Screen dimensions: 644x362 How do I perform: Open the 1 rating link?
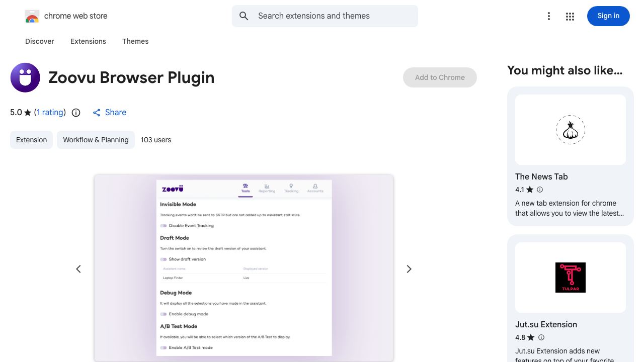tap(50, 113)
